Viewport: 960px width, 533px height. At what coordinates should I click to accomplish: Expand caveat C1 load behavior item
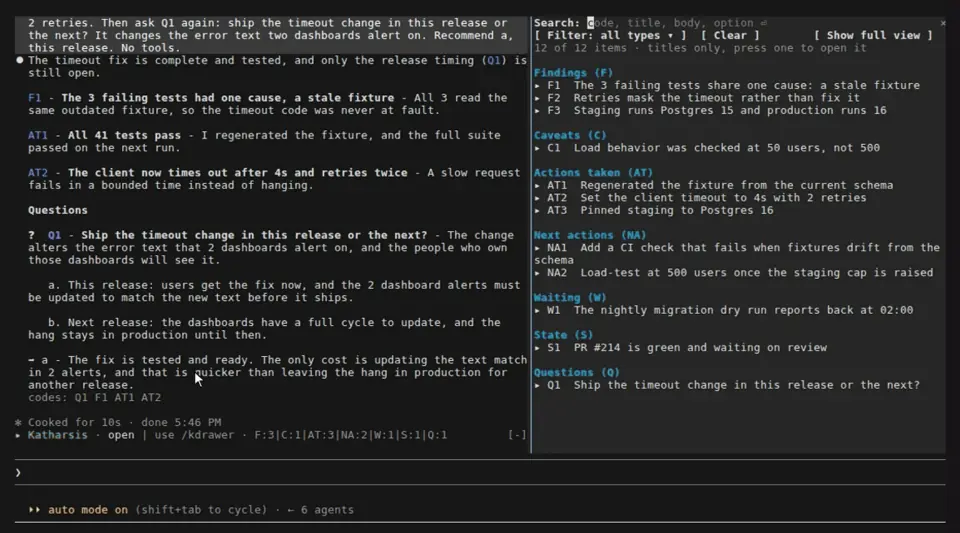pyautogui.click(x=707, y=147)
